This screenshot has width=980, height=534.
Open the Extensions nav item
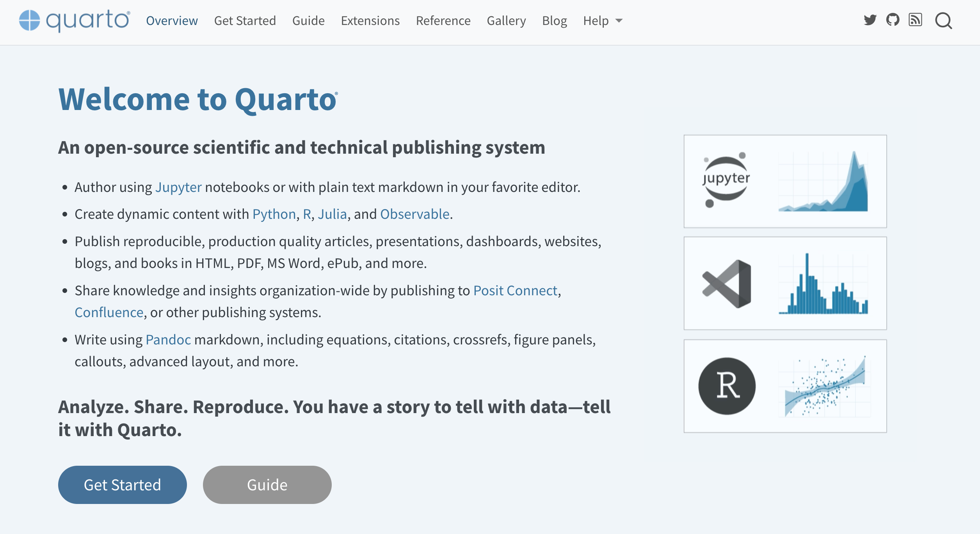click(x=370, y=21)
